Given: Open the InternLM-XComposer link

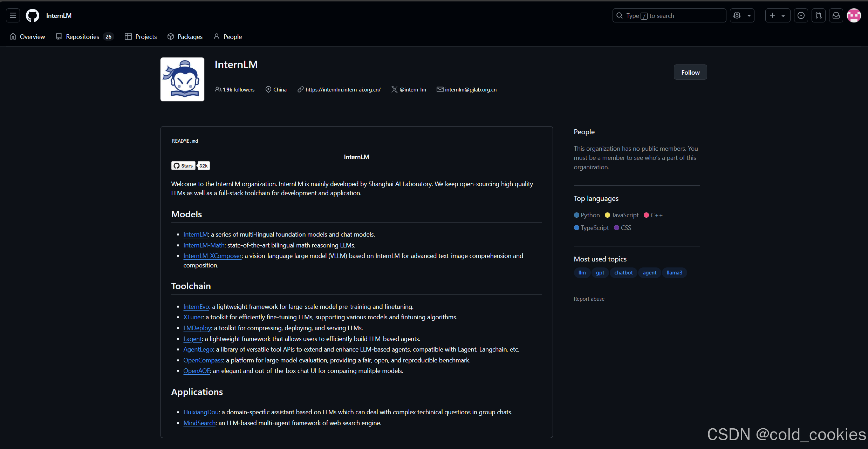Looking at the screenshot, I should point(212,256).
